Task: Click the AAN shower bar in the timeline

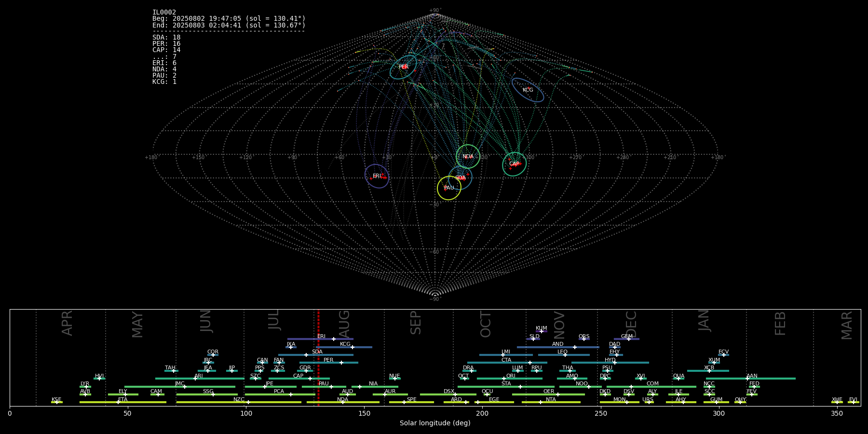Action: click(x=751, y=379)
